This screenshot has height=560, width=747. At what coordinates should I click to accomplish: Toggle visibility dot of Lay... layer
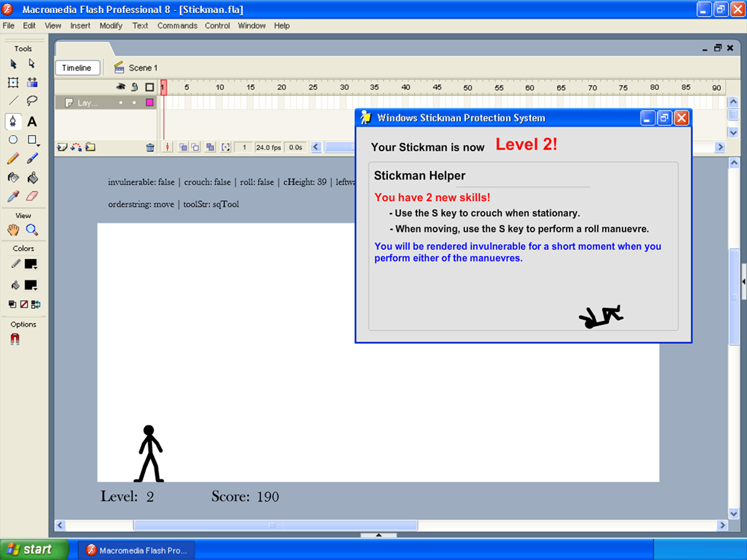point(121,103)
